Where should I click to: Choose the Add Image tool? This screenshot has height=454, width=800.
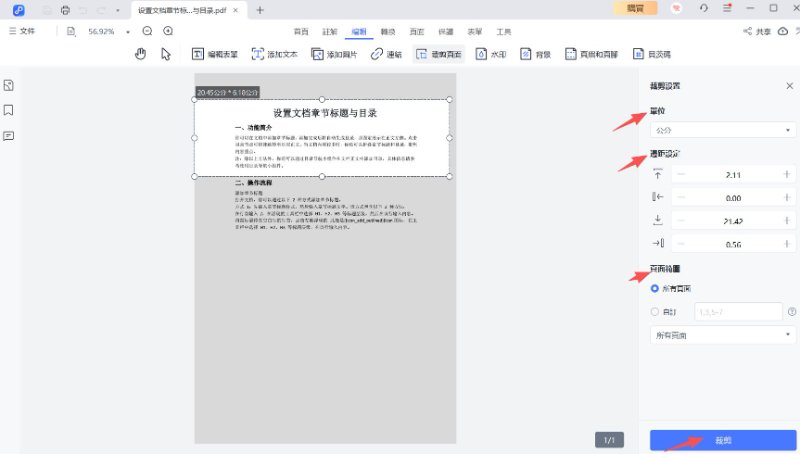pyautogui.click(x=334, y=54)
